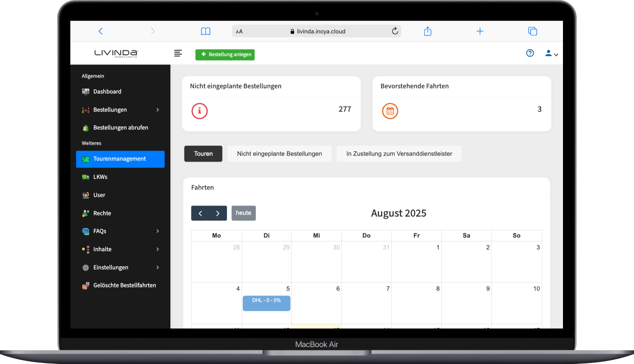Open DHL - 0 - 0% calendar event
This screenshot has width=634, height=364.
(x=267, y=303)
